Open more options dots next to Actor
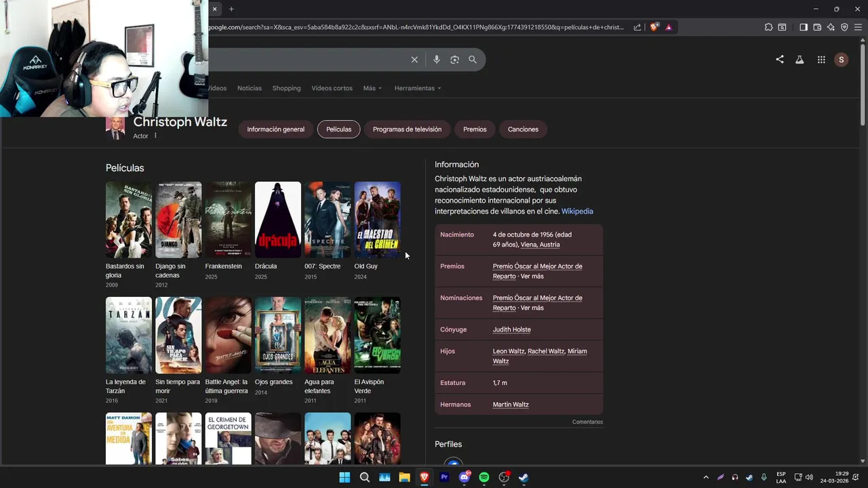The image size is (868, 488). [155, 136]
